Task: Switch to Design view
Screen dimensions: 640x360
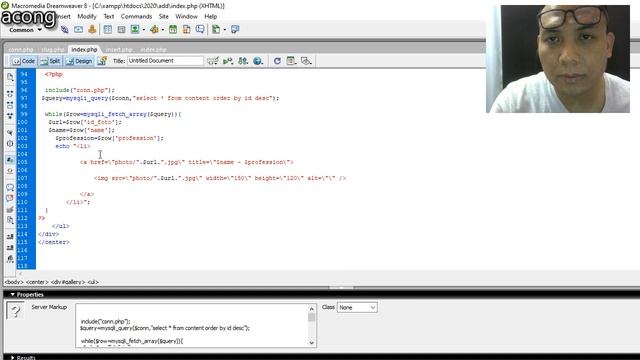Action: (x=79, y=61)
